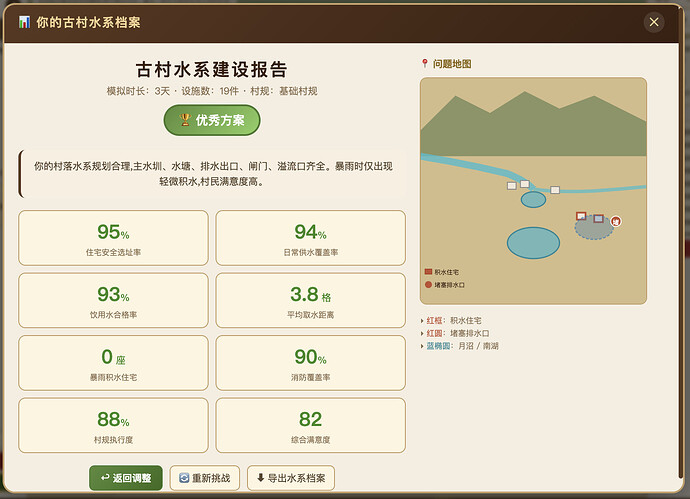The image size is (690, 499).
Task: Click the 0座 暴雨积水住宅 card
Action: coord(114,363)
